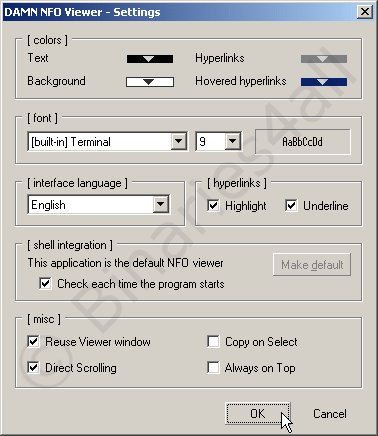Open the Hyperlinks color picker swatch
378x436 pixels.
(x=324, y=59)
